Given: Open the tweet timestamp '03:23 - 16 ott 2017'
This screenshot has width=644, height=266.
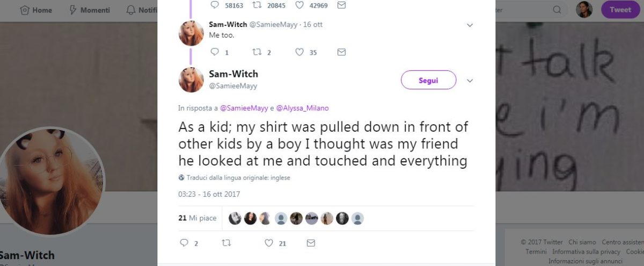Looking at the screenshot, I should click(209, 194).
